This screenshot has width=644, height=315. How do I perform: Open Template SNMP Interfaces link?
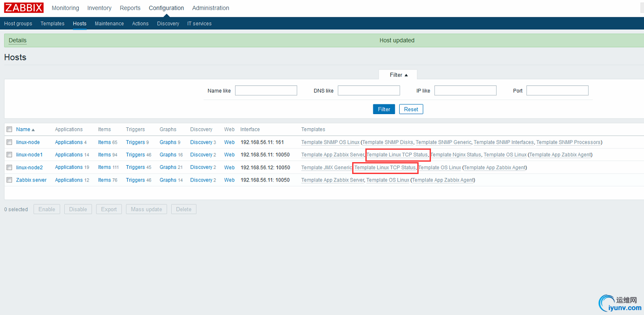(x=504, y=142)
